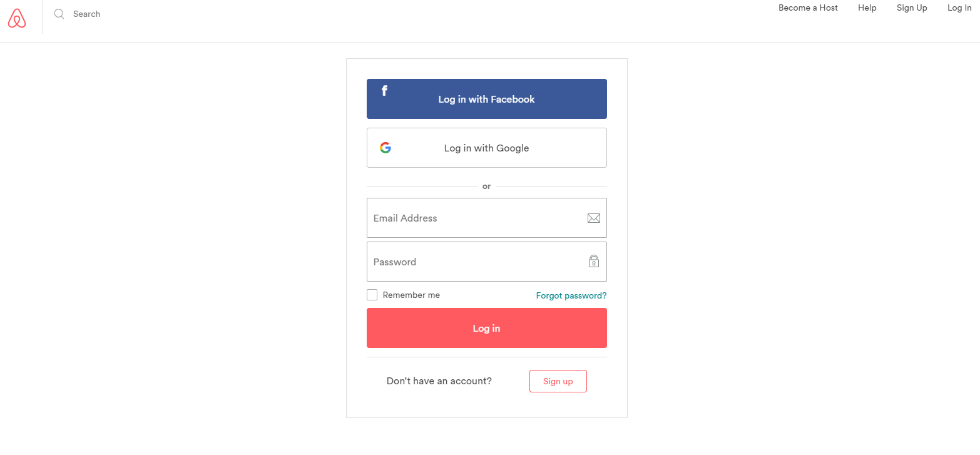This screenshot has width=980, height=455.
Task: Enable the Remember me checkbox
Action: pyautogui.click(x=372, y=295)
